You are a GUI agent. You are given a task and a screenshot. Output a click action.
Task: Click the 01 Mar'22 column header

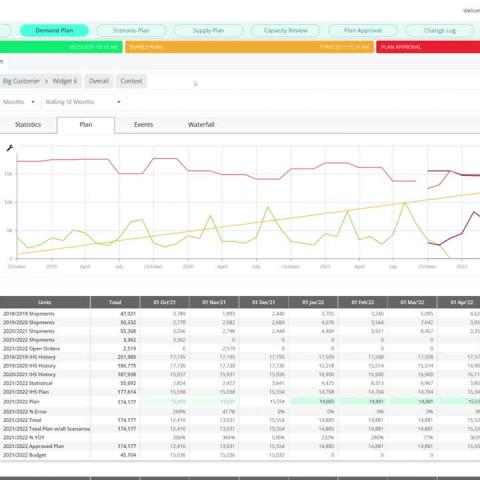point(412,302)
